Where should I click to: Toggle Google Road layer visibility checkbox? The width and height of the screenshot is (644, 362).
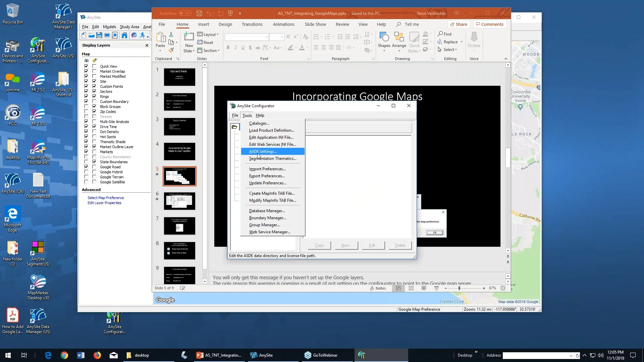[86, 167]
